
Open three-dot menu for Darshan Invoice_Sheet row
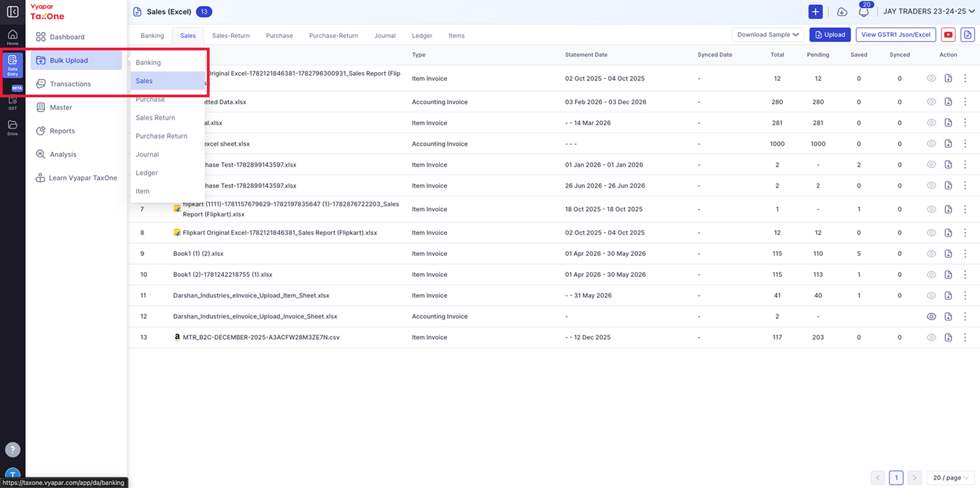(965, 316)
